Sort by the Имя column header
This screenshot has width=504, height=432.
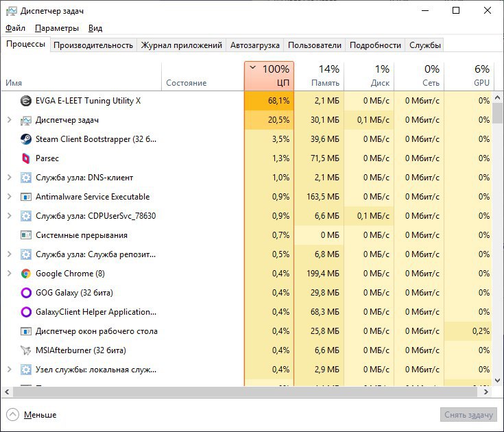[82, 76]
